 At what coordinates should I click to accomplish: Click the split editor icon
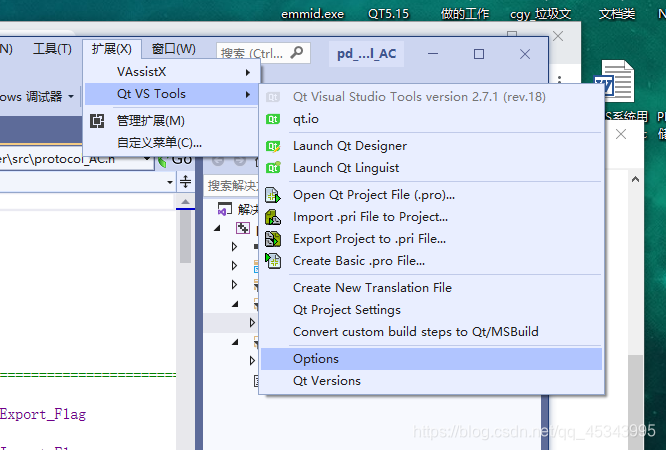pos(186,181)
